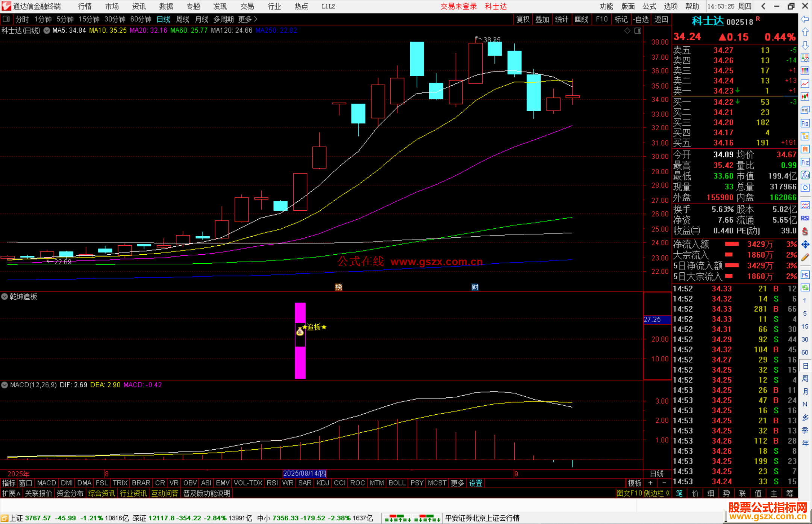Screen dimensions: 812x524
Task: Toggle the 乾坤追板 indicator panel circle
Action: pyautogui.click(x=5, y=296)
